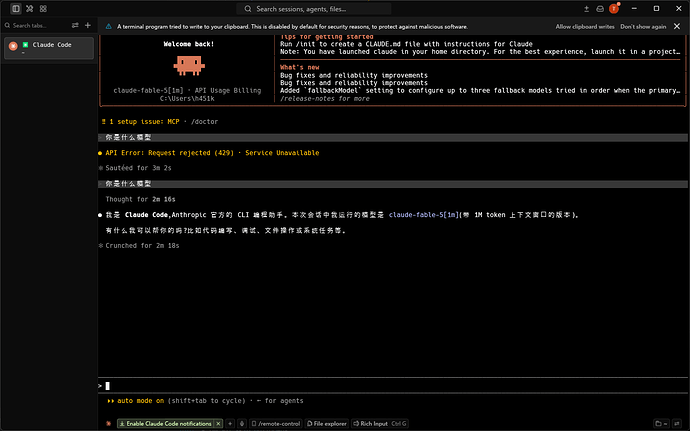This screenshot has height=431, width=690.
Task: Click the pixel Claude mascot in the welcome box
Action: [x=189, y=65]
